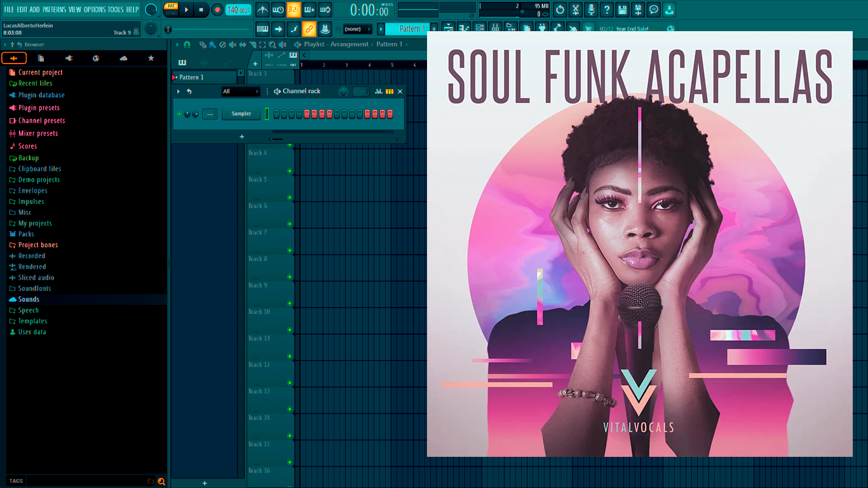The width and height of the screenshot is (868, 488).
Task: Open the OPTIONS menu
Action: (x=95, y=10)
